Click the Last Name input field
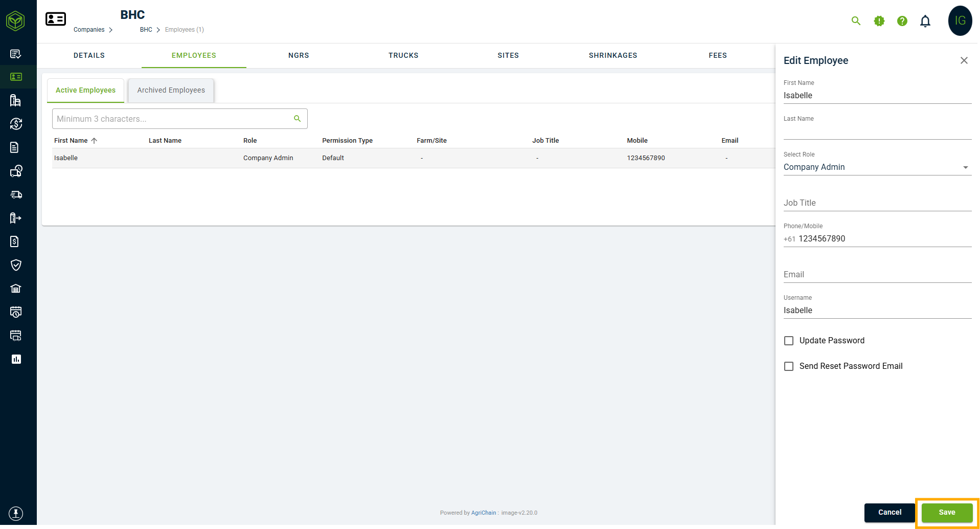Screen dimensions: 980x529 pyautogui.click(x=877, y=131)
